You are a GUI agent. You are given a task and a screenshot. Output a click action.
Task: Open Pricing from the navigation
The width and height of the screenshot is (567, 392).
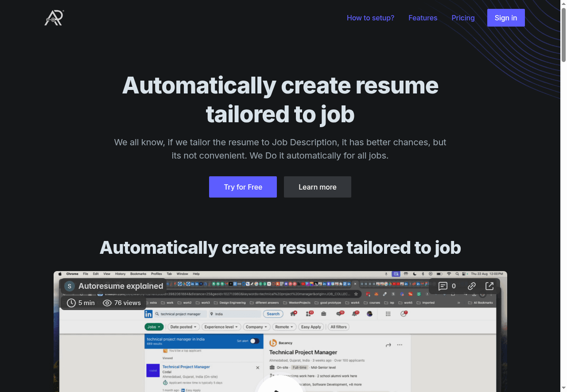click(463, 18)
